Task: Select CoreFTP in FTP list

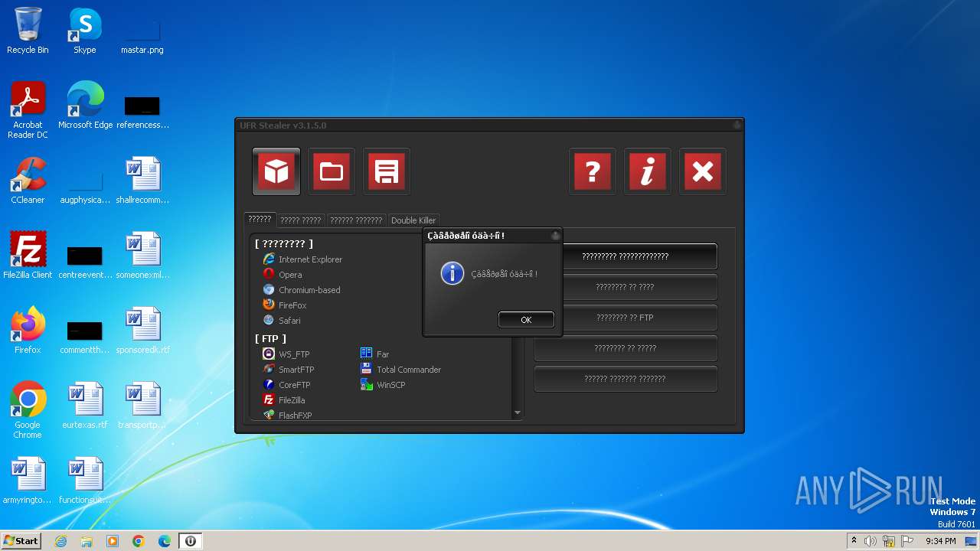Action: pyautogui.click(x=286, y=385)
